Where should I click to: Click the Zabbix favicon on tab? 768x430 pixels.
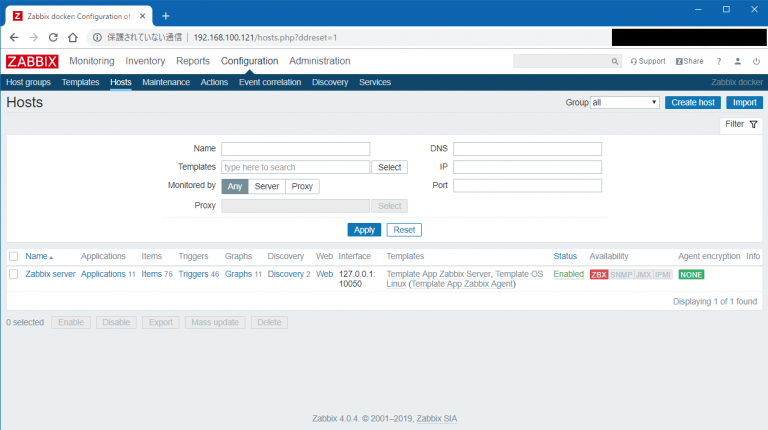18,16
